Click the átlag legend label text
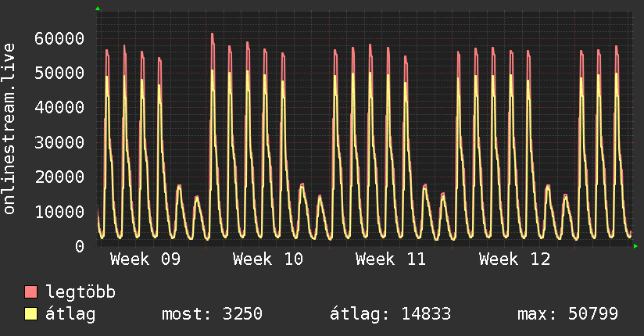This screenshot has width=644, height=336. point(70,314)
